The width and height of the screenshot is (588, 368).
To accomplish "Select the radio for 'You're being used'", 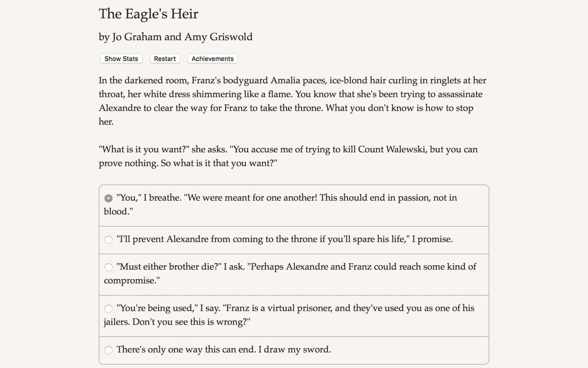I will coord(108,309).
